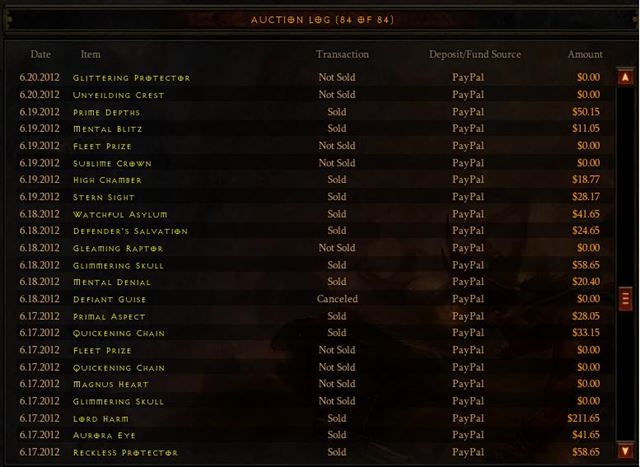Click the Amount column header

(585, 54)
